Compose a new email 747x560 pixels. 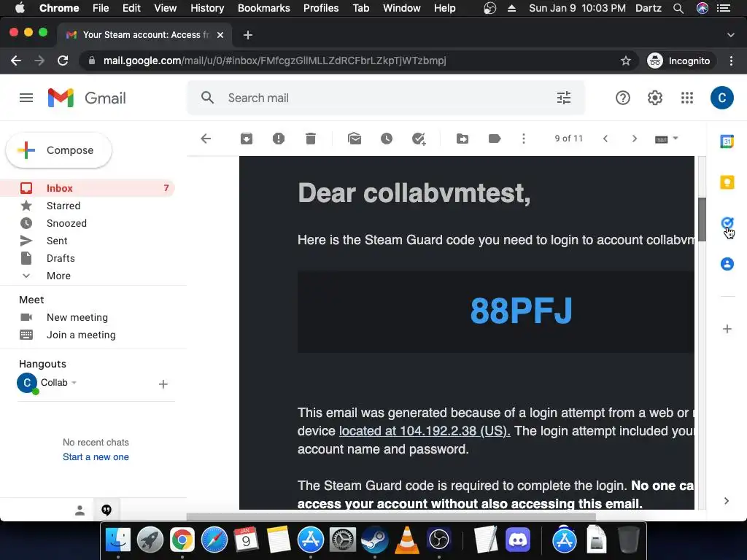[x=58, y=150]
